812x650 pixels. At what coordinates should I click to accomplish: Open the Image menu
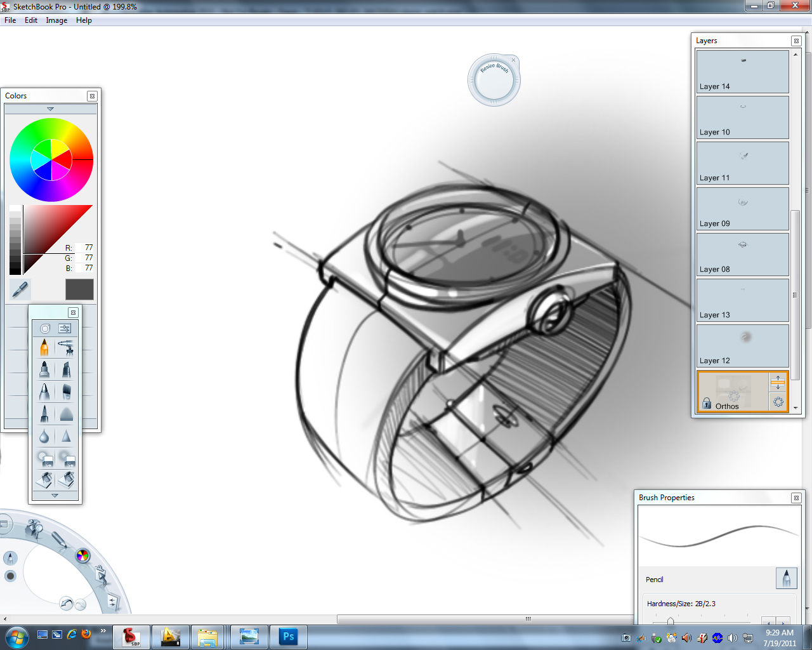click(x=56, y=20)
